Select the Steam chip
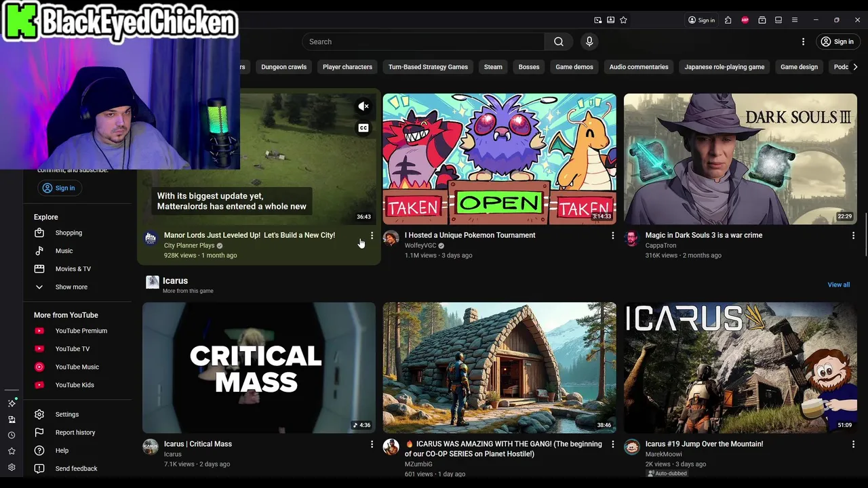This screenshot has height=488, width=868. 493,66
